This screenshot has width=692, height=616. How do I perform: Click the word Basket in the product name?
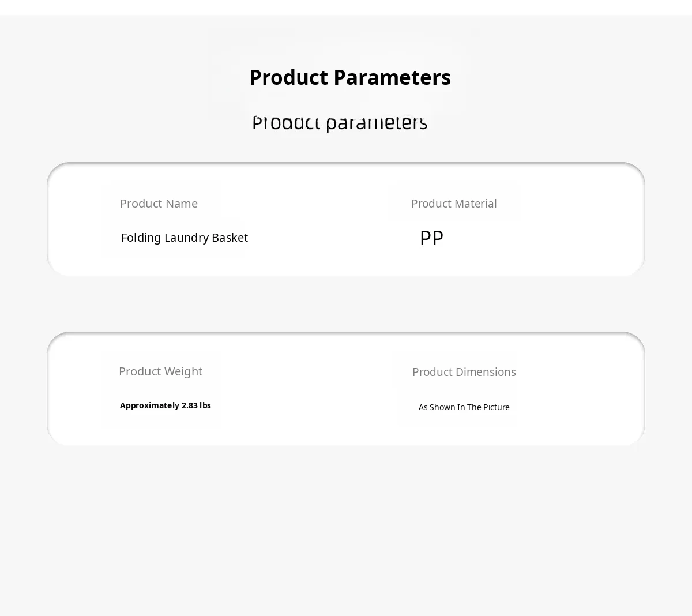230,238
